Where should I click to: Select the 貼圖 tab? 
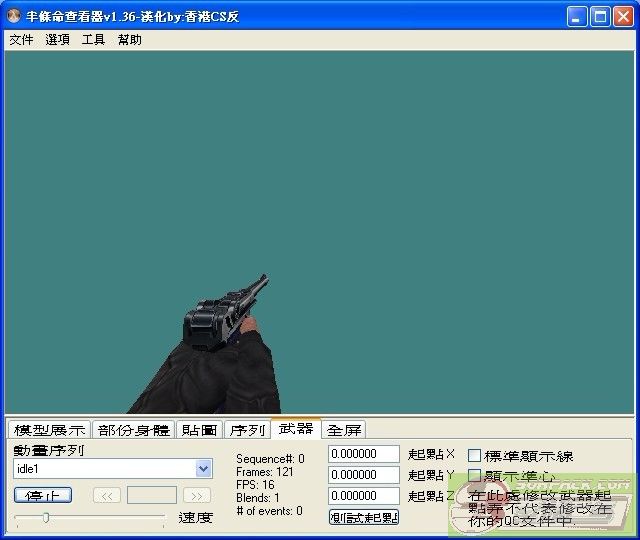point(199,430)
